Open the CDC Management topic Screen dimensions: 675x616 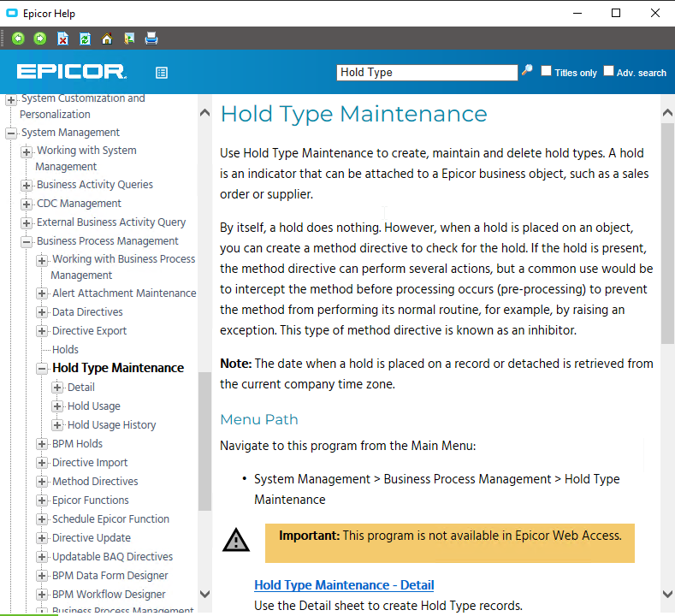coord(80,203)
